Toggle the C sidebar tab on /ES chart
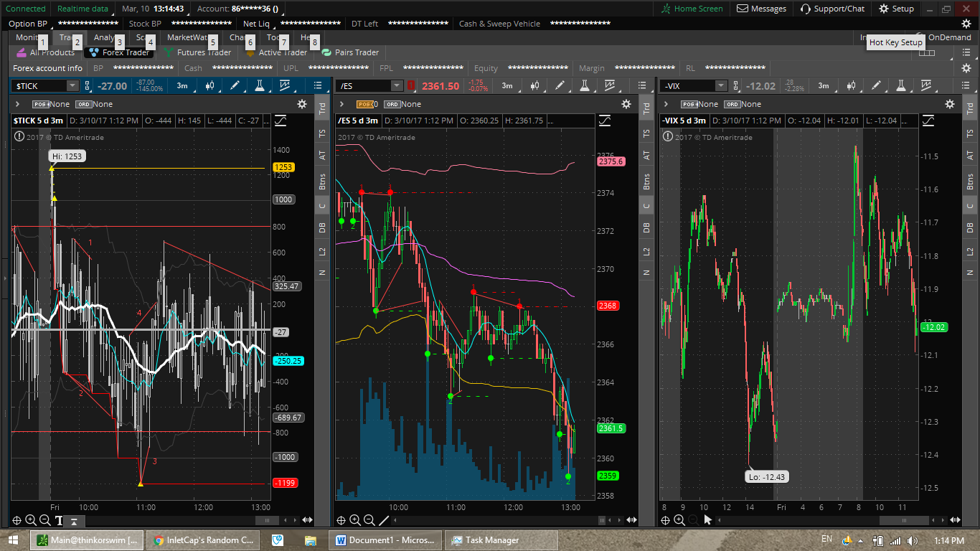 point(646,205)
